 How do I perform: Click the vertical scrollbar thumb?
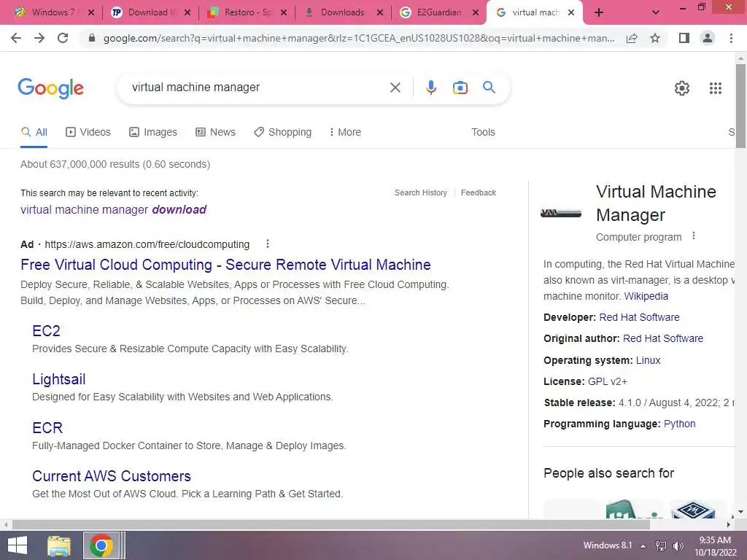[740, 106]
